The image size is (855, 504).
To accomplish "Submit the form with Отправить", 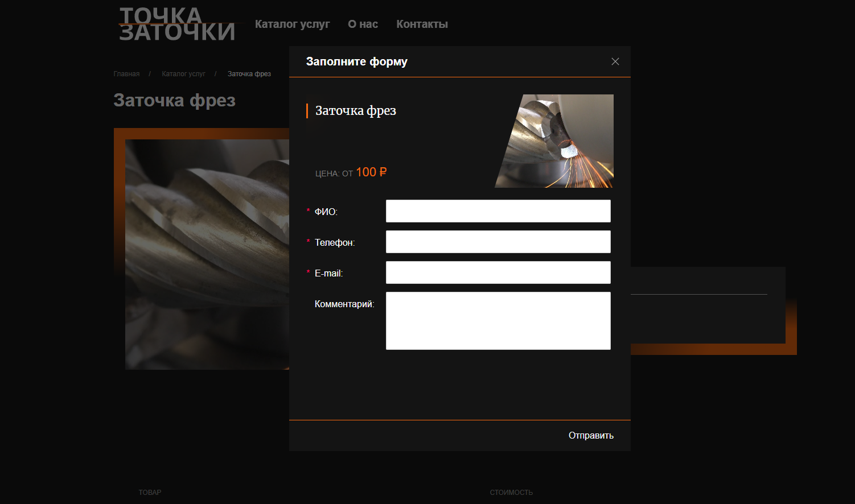I will [591, 436].
